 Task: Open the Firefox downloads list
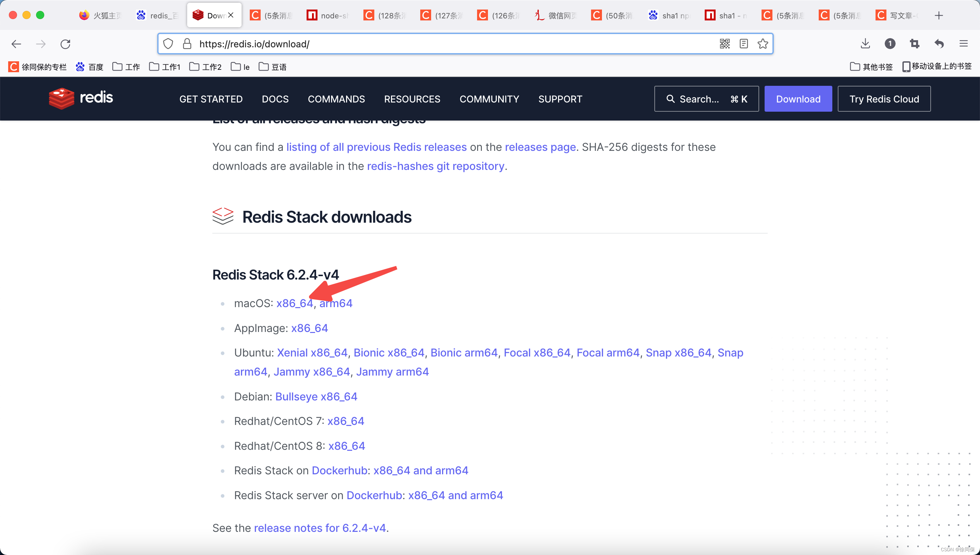click(x=865, y=44)
